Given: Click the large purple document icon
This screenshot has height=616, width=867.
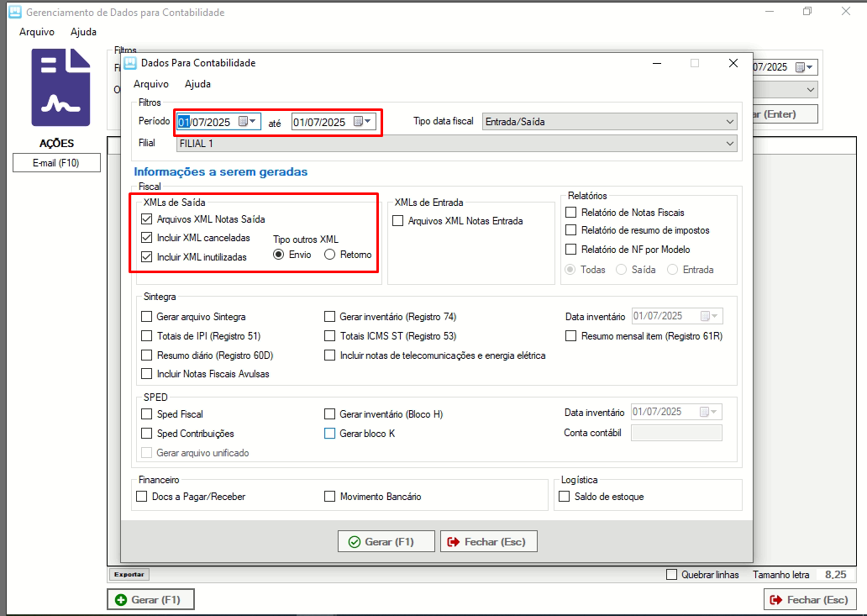Looking at the screenshot, I should [x=60, y=87].
